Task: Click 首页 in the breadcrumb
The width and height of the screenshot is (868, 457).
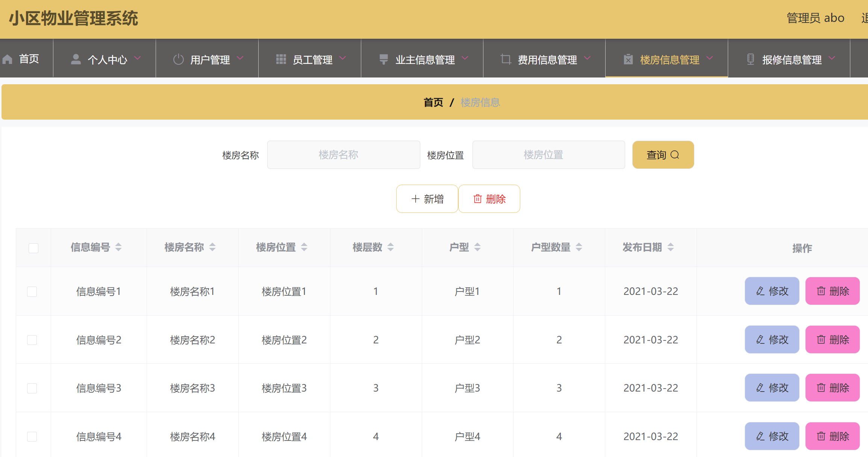Action: pos(433,102)
